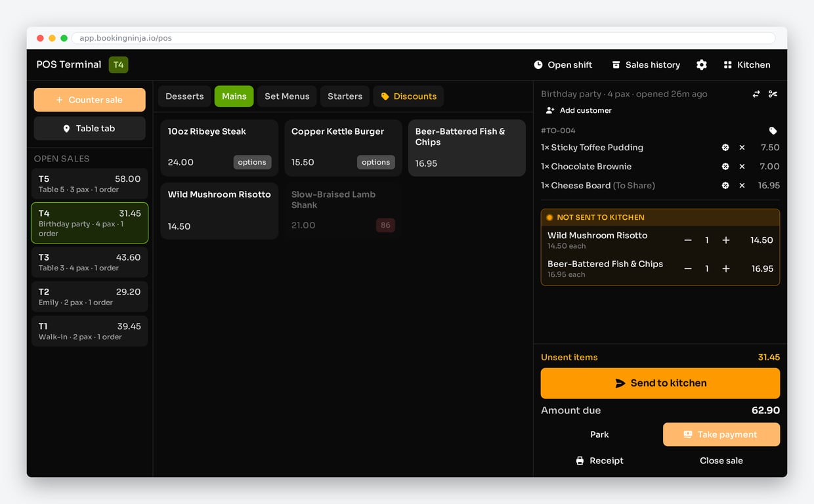
Task: Apply discount to Cheese Board
Action: pyautogui.click(x=725, y=186)
